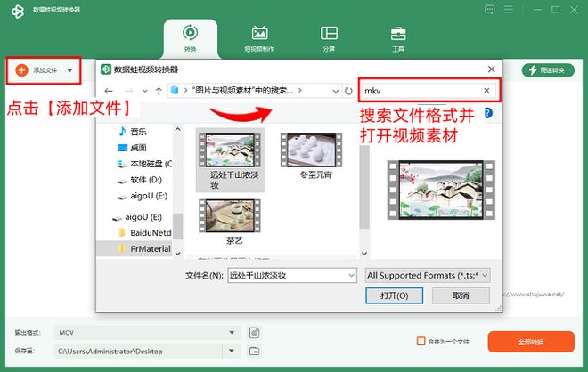
Task: Open the output folder icon
Action: click(x=254, y=351)
